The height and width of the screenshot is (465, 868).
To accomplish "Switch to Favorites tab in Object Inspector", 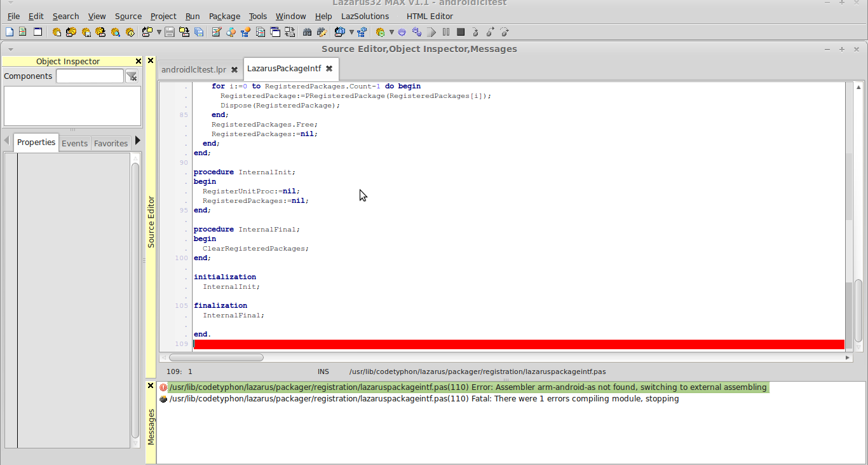I will pos(111,143).
